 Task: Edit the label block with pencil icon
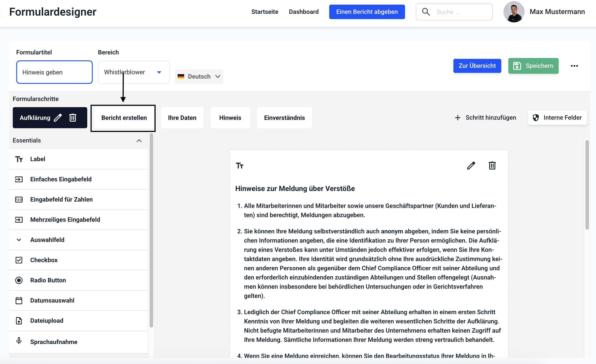click(x=471, y=166)
